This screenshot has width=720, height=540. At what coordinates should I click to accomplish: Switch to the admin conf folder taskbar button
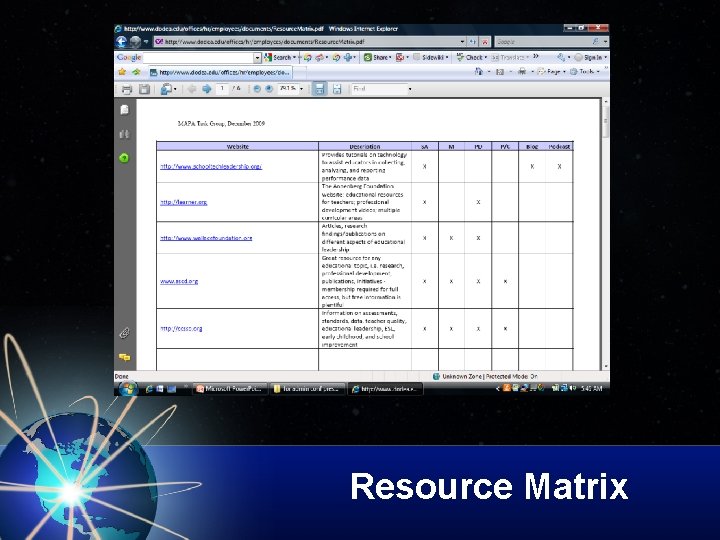[308, 389]
